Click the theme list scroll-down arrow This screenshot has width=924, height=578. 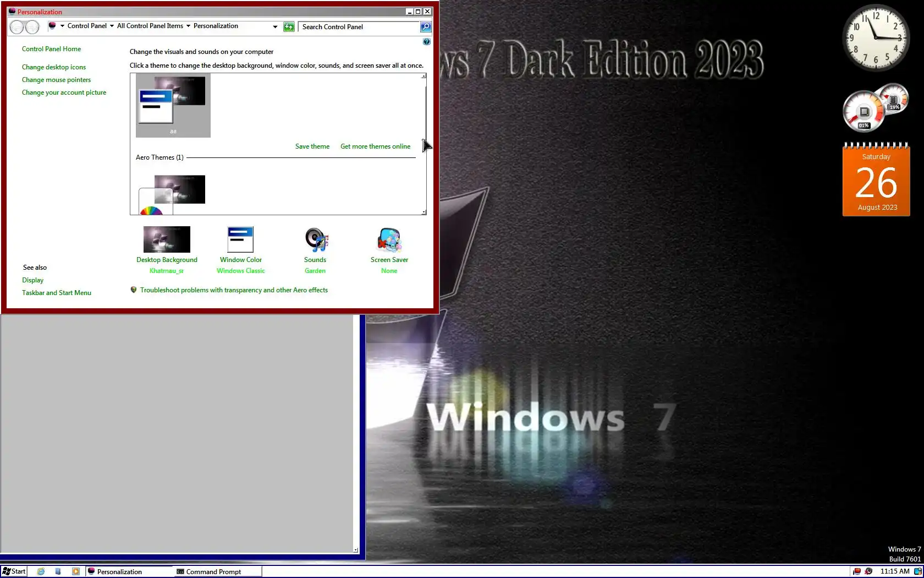click(x=424, y=212)
